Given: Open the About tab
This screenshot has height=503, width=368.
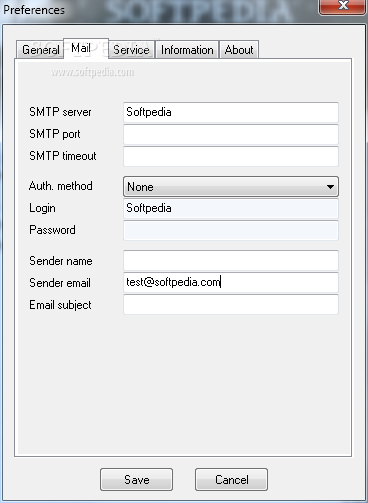Looking at the screenshot, I should pyautogui.click(x=239, y=50).
